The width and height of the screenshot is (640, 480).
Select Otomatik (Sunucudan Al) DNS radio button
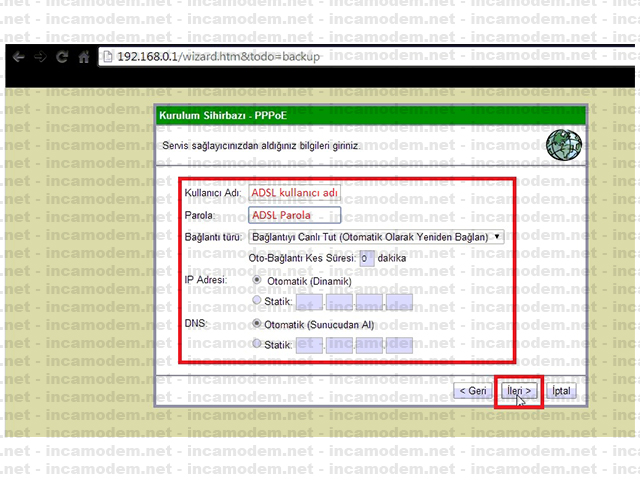tap(257, 324)
